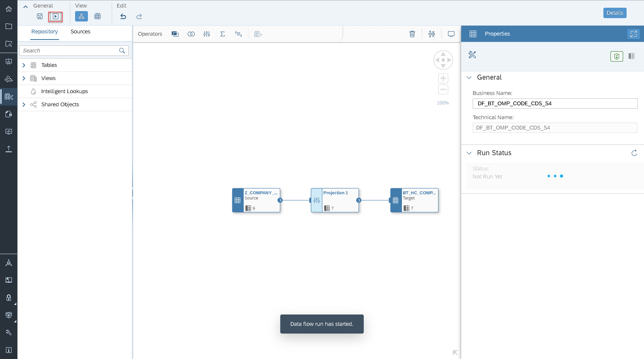Select the Projection 1 node
The width and height of the screenshot is (644, 359).
(x=335, y=200)
